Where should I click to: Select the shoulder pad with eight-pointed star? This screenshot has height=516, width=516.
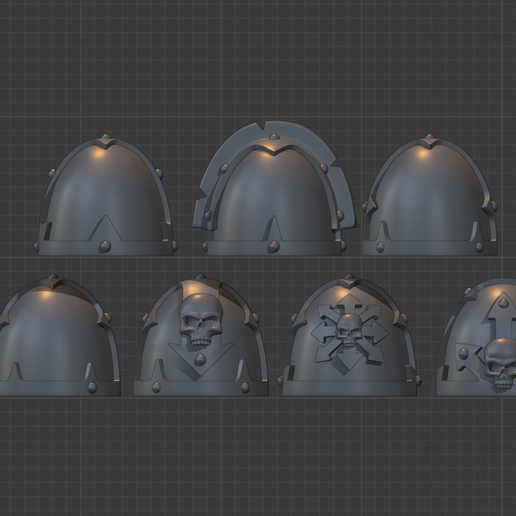pyautogui.click(x=350, y=335)
